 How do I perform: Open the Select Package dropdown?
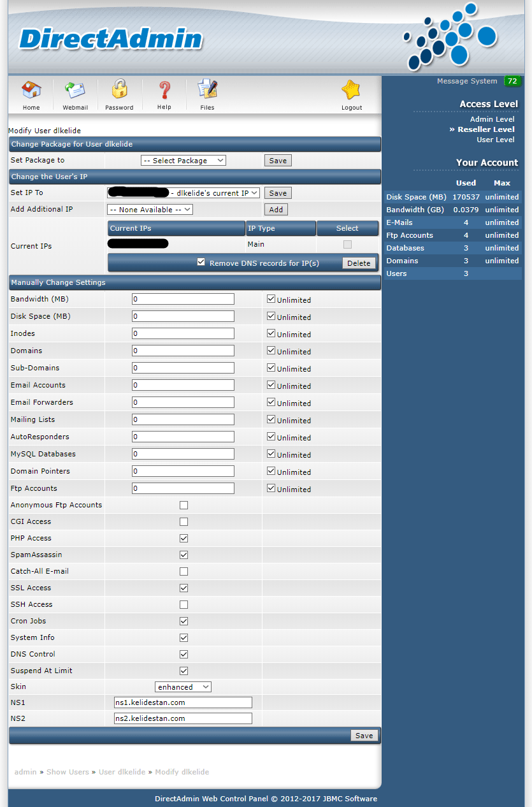click(183, 161)
